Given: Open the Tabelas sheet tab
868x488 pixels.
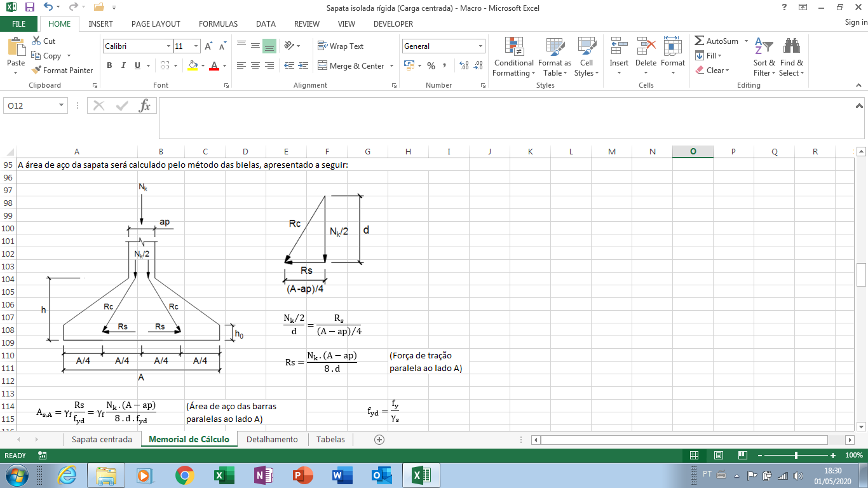Looking at the screenshot, I should click(330, 439).
